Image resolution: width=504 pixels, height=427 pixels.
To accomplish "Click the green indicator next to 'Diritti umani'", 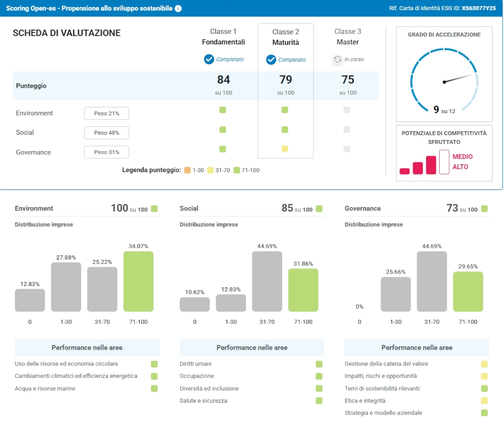I will pos(319,364).
